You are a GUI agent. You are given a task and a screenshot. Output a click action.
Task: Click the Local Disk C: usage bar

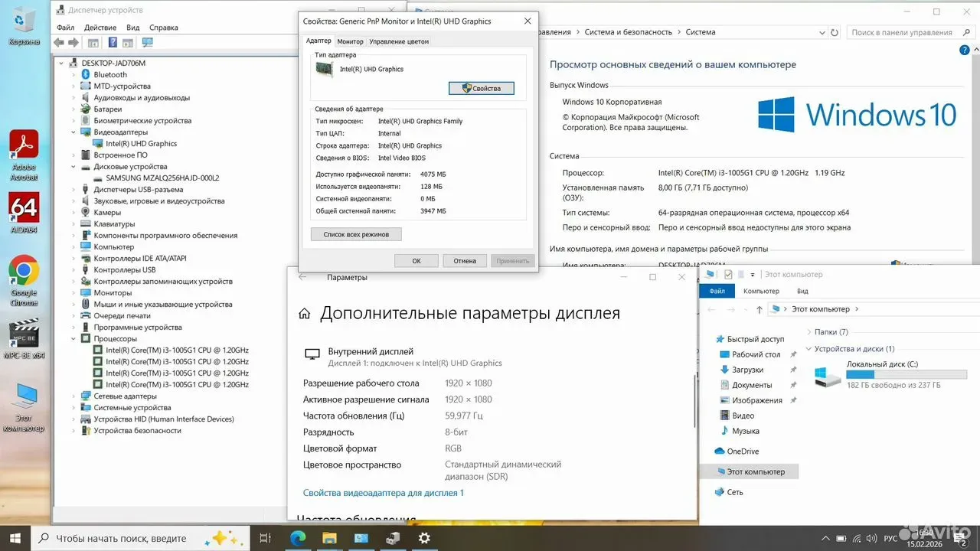click(x=906, y=375)
